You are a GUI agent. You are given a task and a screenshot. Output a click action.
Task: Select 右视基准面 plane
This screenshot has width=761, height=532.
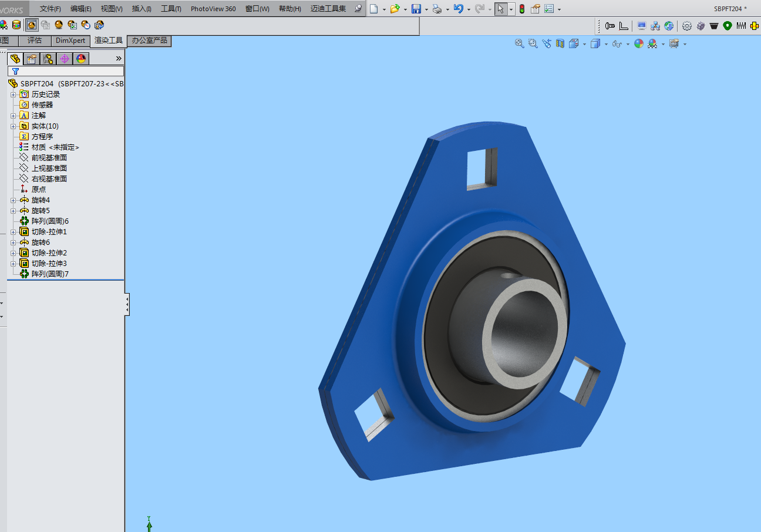[x=49, y=179]
